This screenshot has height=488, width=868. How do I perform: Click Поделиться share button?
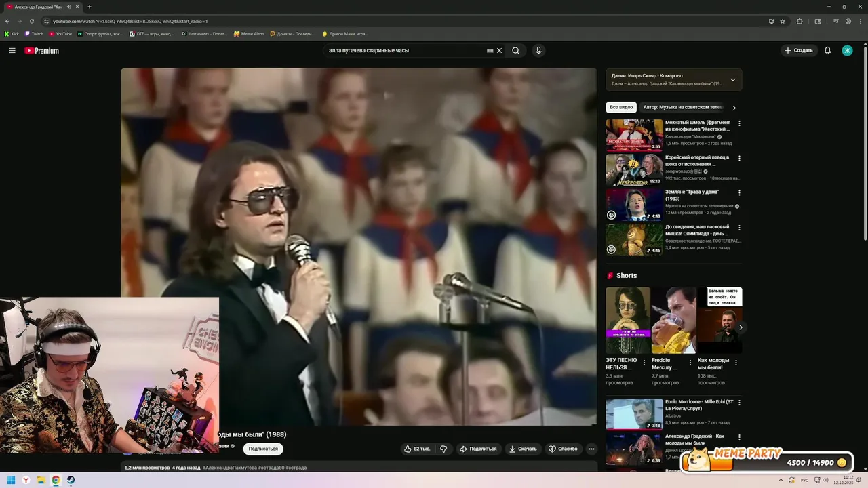[x=477, y=449]
